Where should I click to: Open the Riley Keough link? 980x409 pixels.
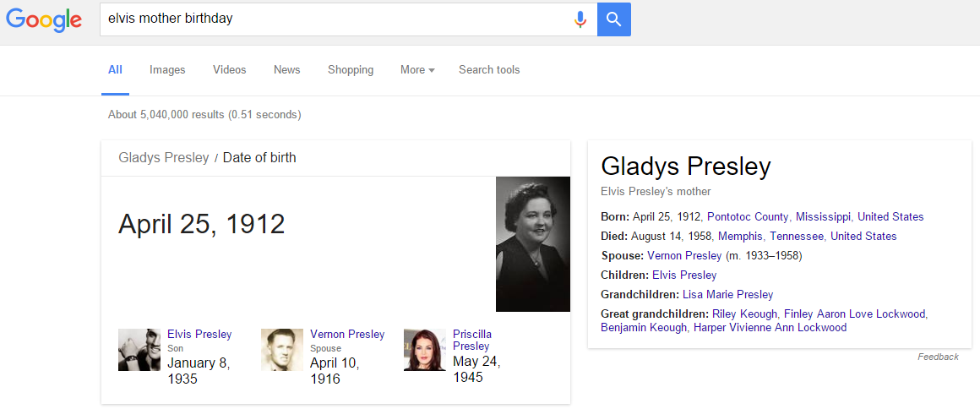744,314
